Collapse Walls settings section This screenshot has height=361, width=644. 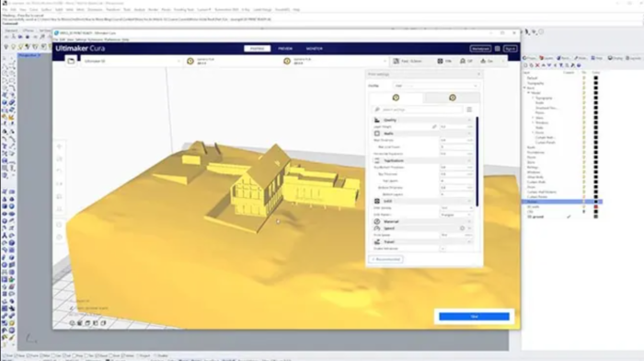[x=423, y=134]
